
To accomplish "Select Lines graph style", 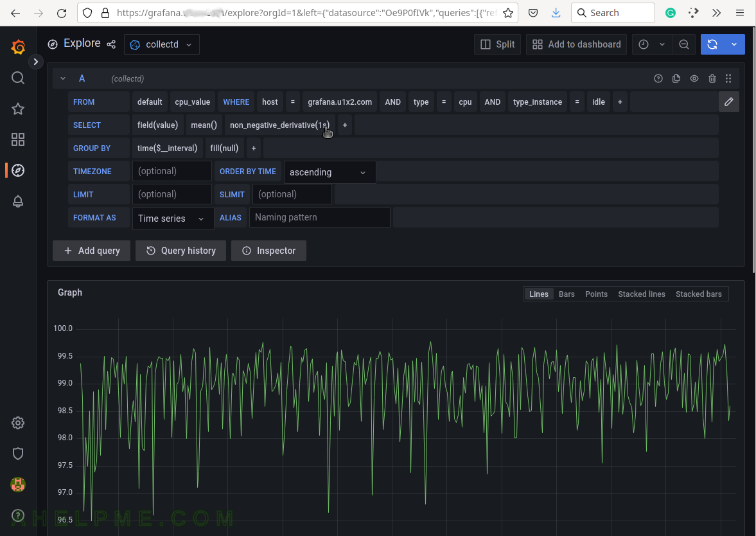I will point(538,294).
